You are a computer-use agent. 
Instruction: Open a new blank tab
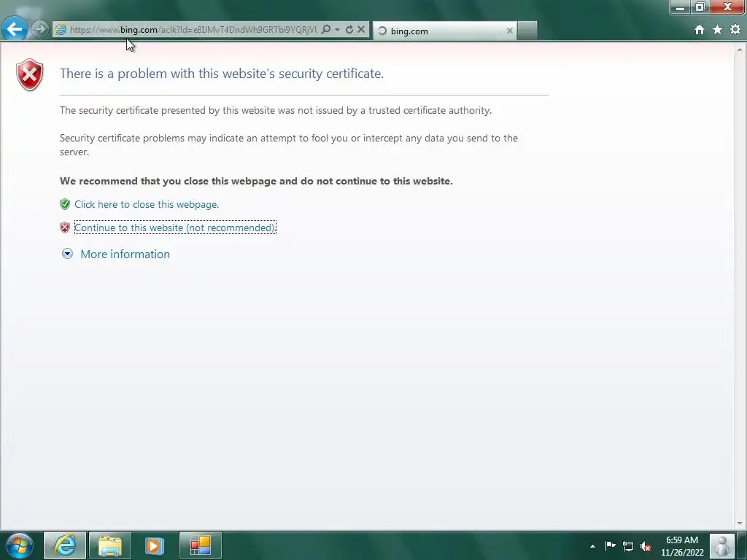tap(527, 31)
